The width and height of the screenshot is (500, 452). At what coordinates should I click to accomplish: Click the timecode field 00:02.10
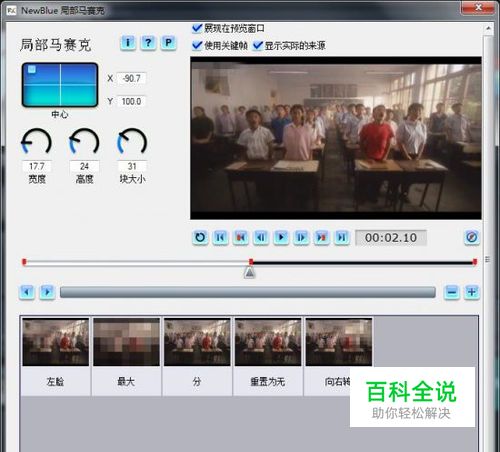pos(391,238)
